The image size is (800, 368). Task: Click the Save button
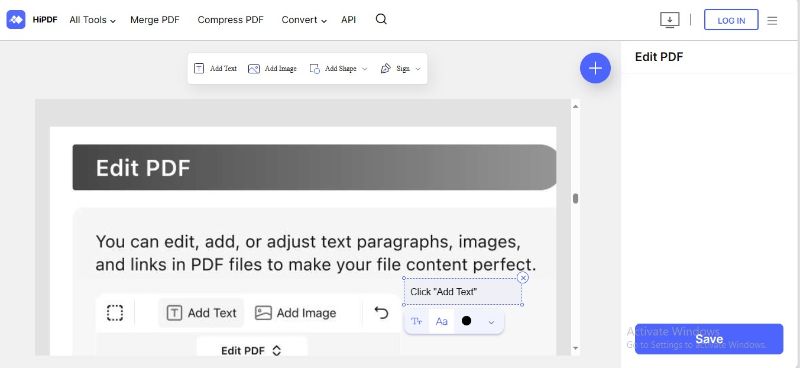coord(709,339)
